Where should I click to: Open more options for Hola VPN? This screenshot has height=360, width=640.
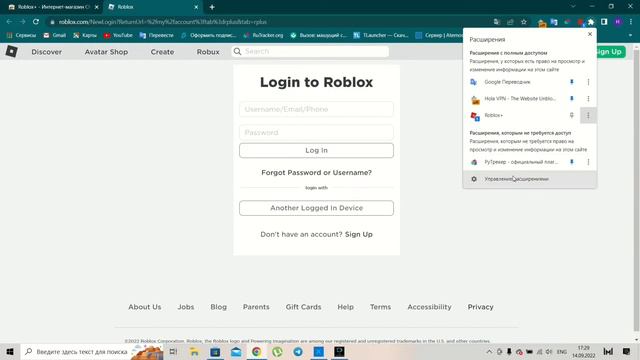click(x=588, y=99)
